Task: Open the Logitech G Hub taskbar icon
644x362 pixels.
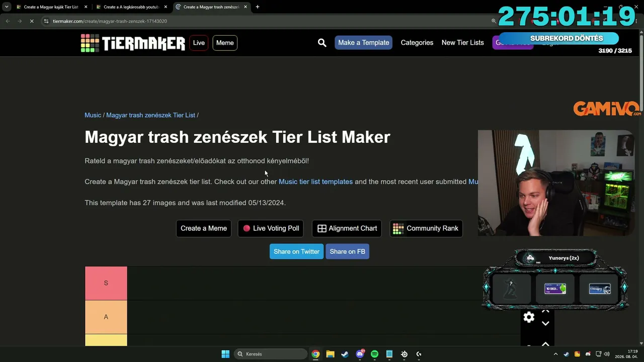Action: coord(419,354)
